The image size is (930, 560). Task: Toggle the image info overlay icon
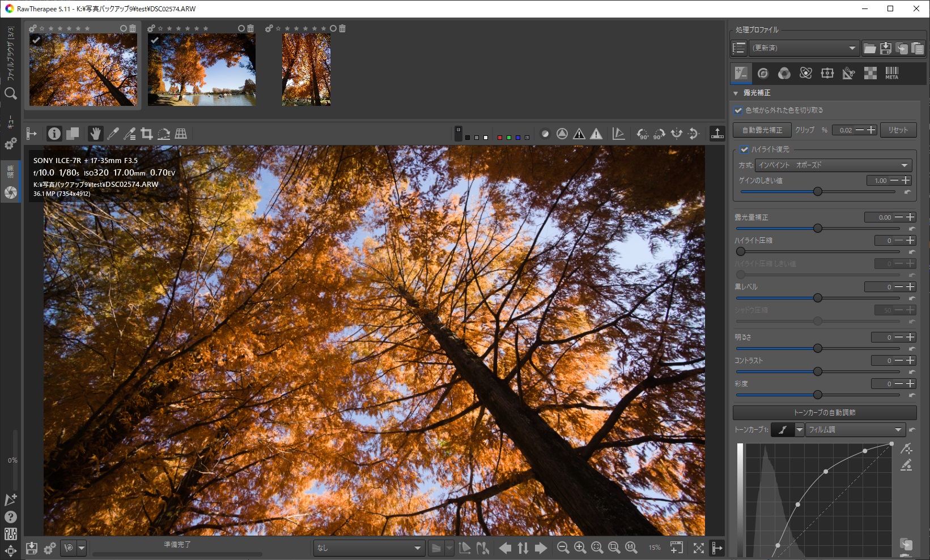point(54,134)
